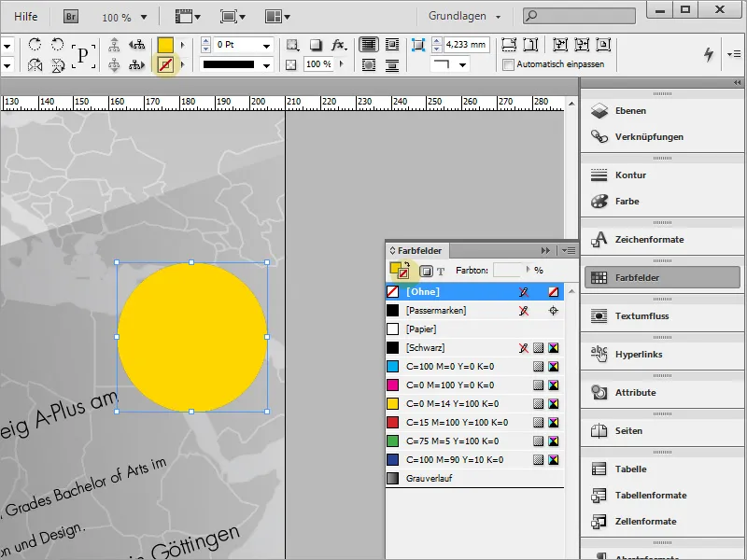Flip the selection vertically
Viewport: 747px width, 560px height.
[x=58, y=65]
